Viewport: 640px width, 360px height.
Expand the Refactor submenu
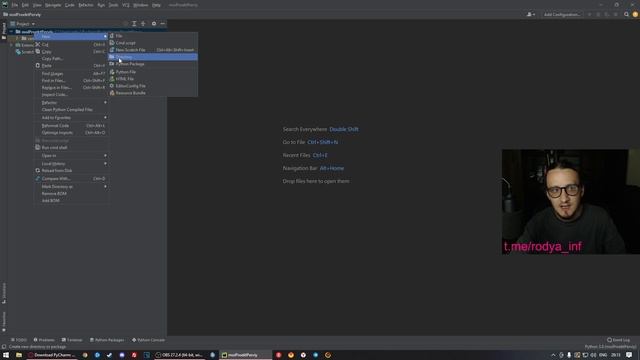(x=71, y=103)
